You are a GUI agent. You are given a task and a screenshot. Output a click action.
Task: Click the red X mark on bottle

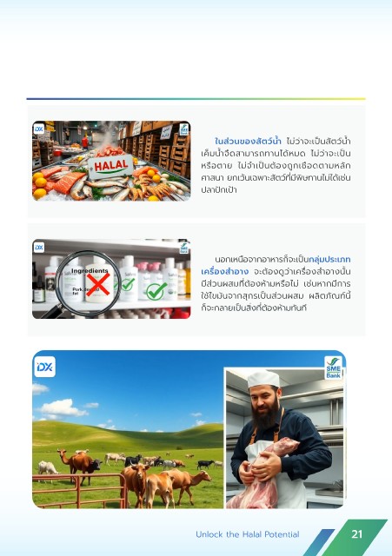point(98,284)
